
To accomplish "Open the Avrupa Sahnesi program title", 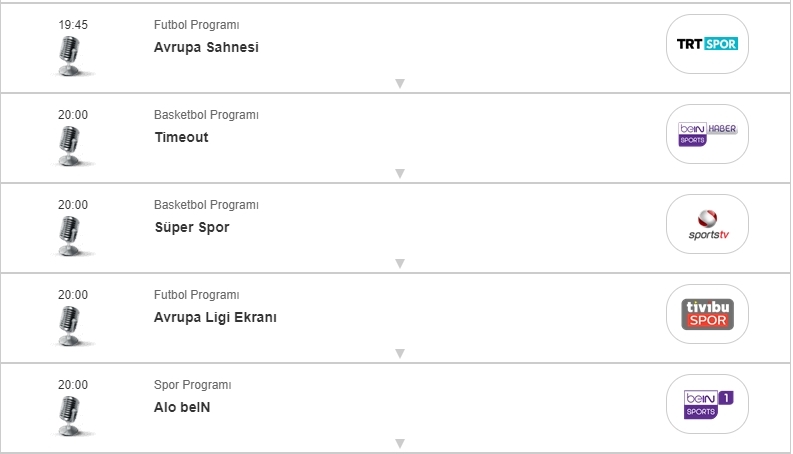I will (206, 47).
